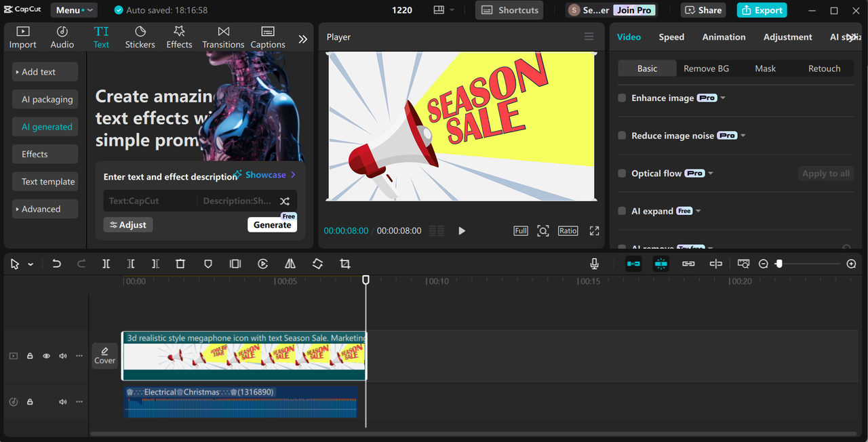This screenshot has width=868, height=442.
Task: Click the player Fullscreen expand icon
Action: click(594, 230)
